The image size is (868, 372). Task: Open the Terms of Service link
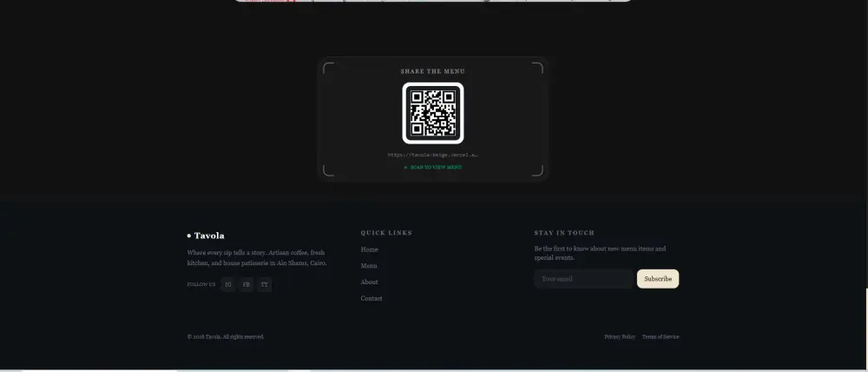coord(661,336)
